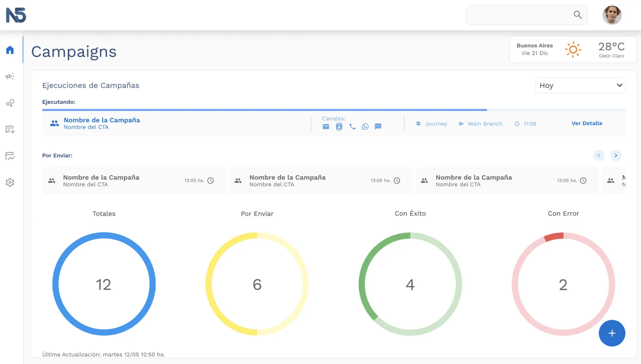
Task: Click the Journey signpost icon
Action: click(x=418, y=124)
